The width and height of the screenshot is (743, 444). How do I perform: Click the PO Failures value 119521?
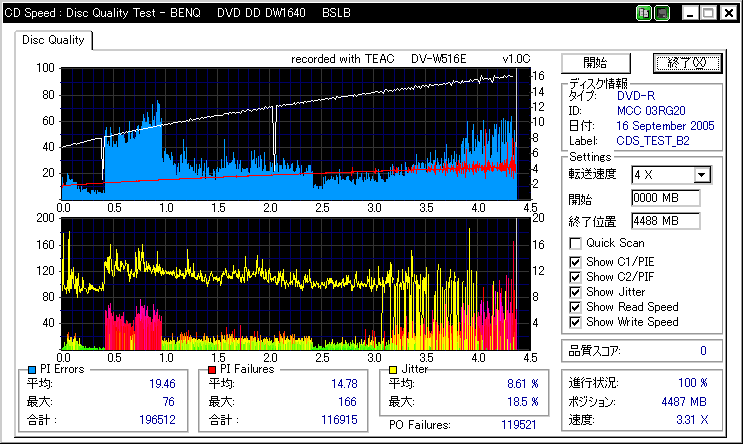(x=518, y=425)
